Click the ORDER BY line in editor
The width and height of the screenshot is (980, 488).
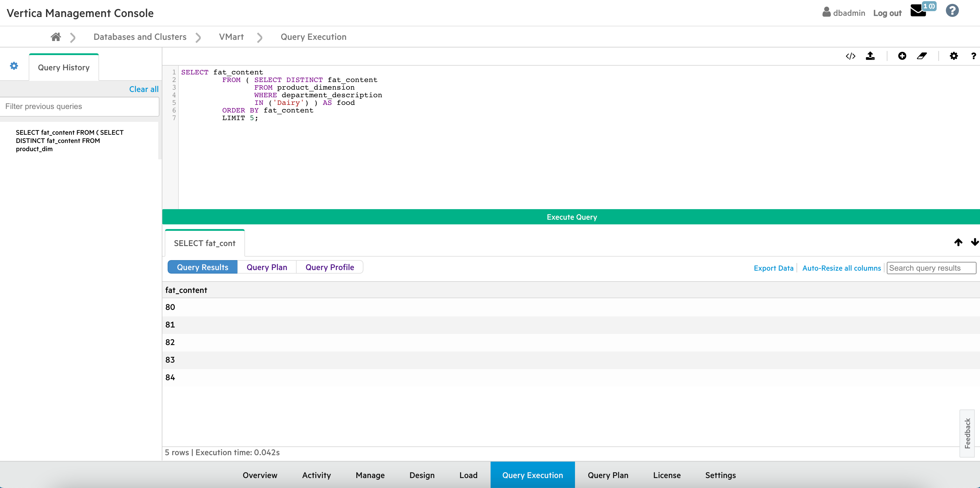(x=268, y=110)
